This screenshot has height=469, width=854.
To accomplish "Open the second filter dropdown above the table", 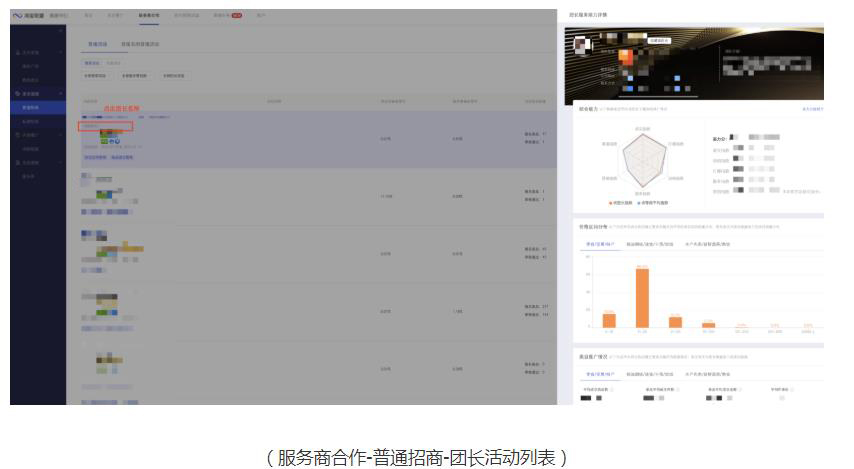I will pos(134,76).
